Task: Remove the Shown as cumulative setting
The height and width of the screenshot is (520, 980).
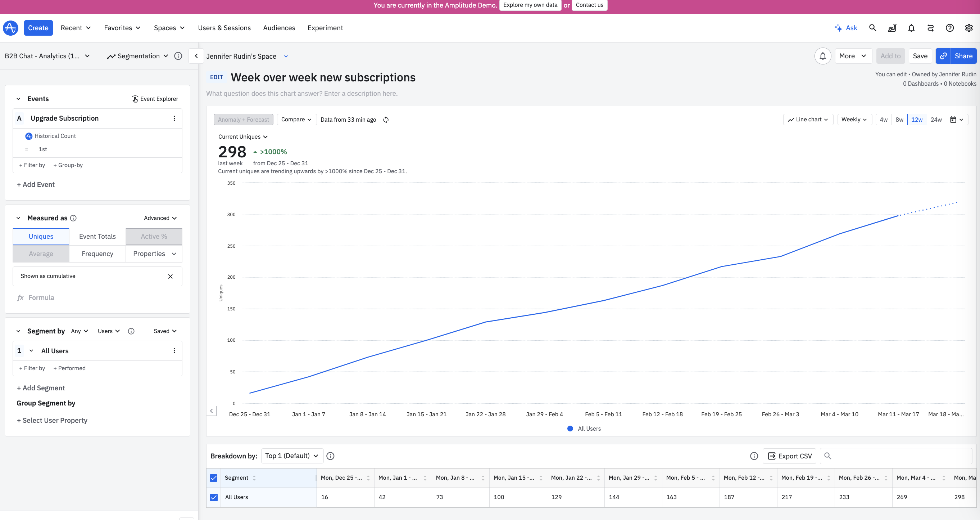Action: click(x=170, y=276)
